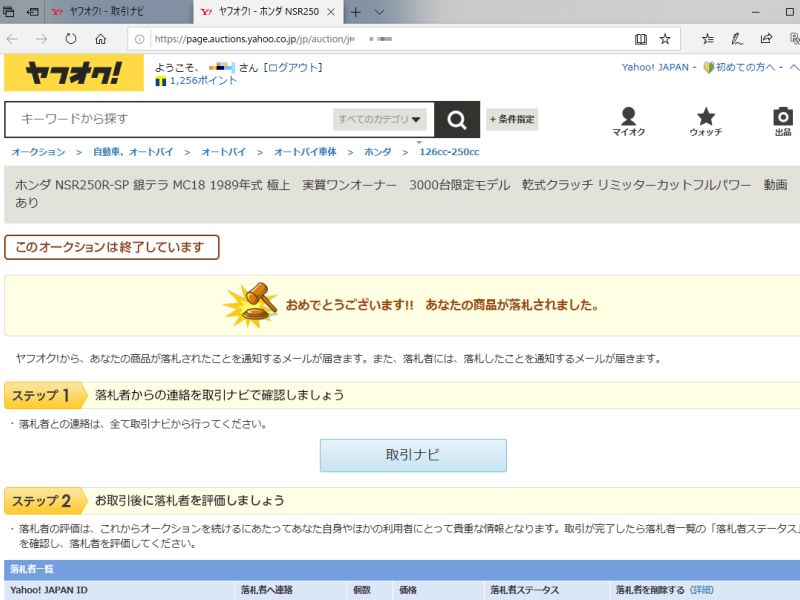
Task: Click the 出品 camera icon
Action: (783, 121)
